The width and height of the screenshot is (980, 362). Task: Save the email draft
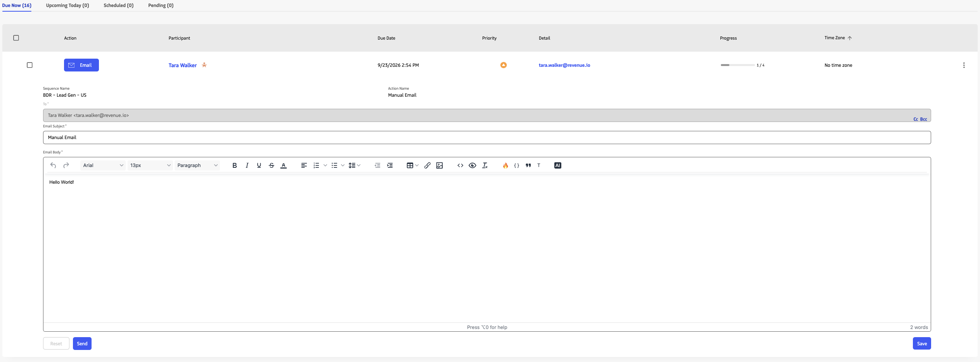(922, 344)
